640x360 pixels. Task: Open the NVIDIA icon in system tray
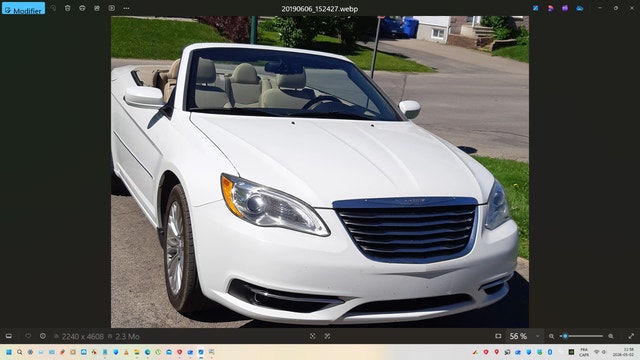pos(571,352)
